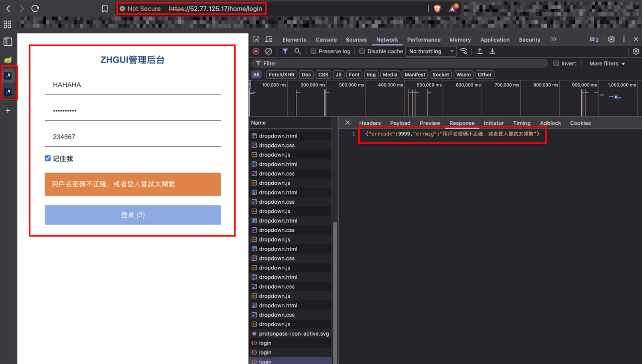Select protonpass-icon-active.svg request

[x=290, y=334]
